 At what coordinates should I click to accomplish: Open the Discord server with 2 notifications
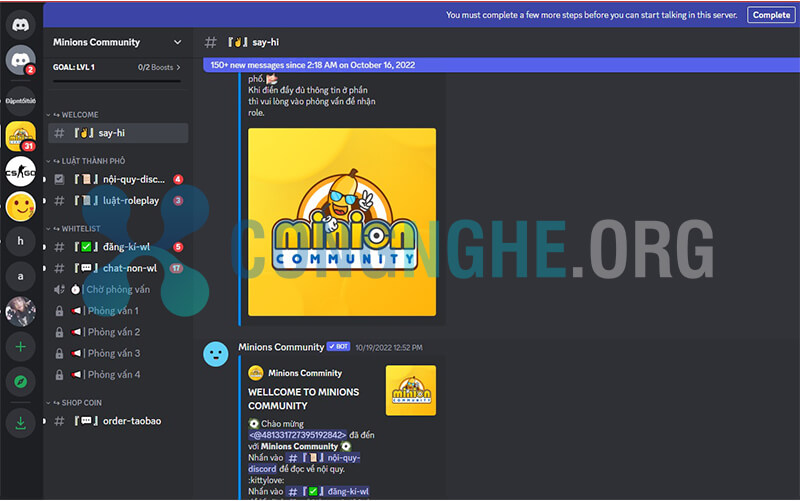pyautogui.click(x=20, y=60)
